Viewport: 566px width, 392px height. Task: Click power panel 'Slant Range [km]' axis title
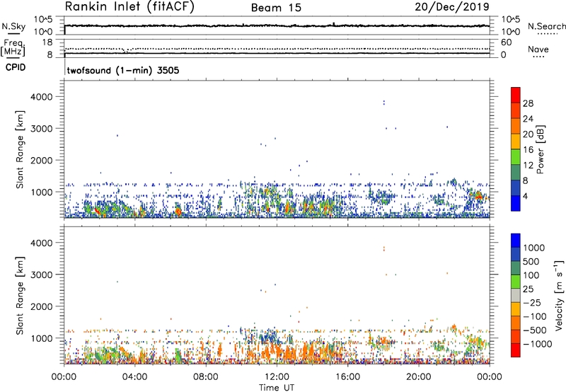[20, 149]
